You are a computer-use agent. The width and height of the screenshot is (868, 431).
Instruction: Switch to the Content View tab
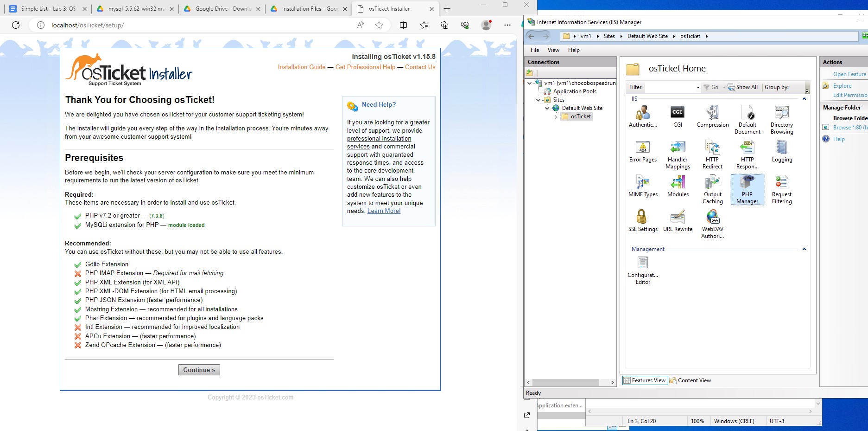click(x=690, y=380)
